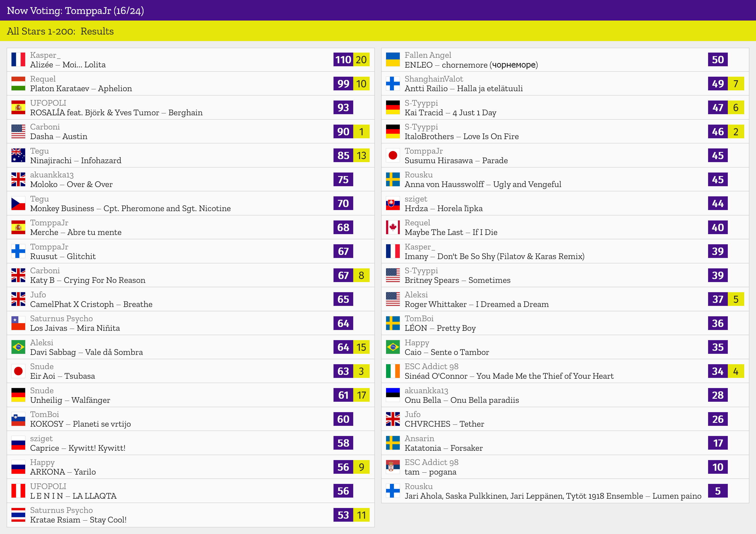
Task: Click the username "Ansarin"
Action: (x=419, y=438)
